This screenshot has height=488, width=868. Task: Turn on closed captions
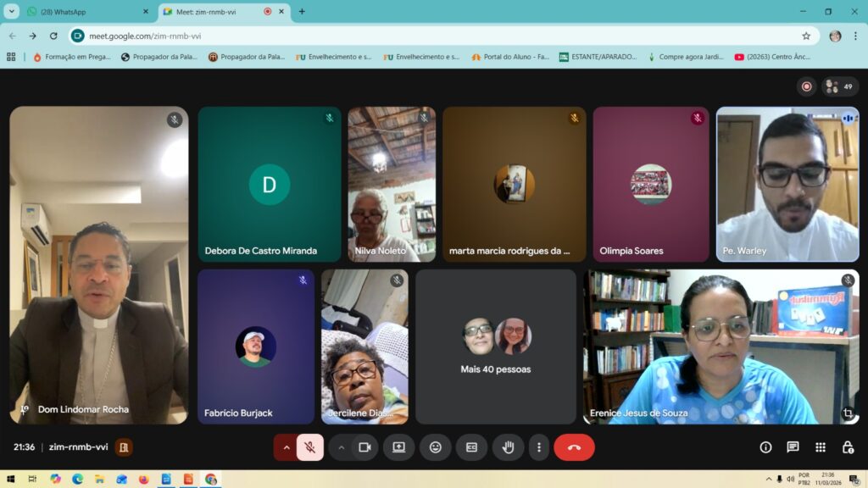471,447
